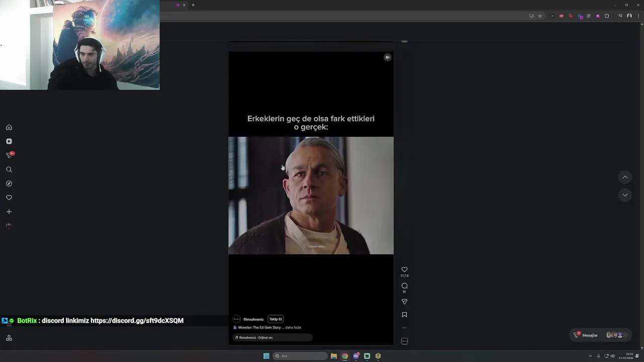Go to previous reel with up chevron
The image size is (644, 362).
625,177
